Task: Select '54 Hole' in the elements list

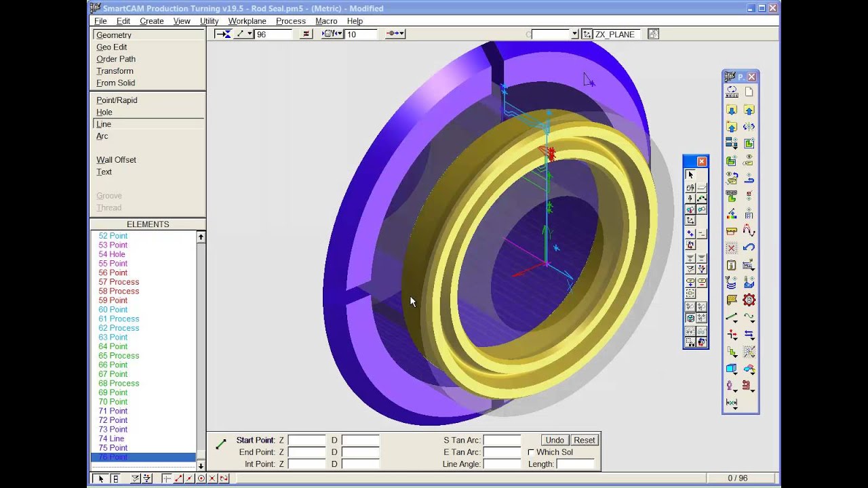Action: (x=112, y=254)
